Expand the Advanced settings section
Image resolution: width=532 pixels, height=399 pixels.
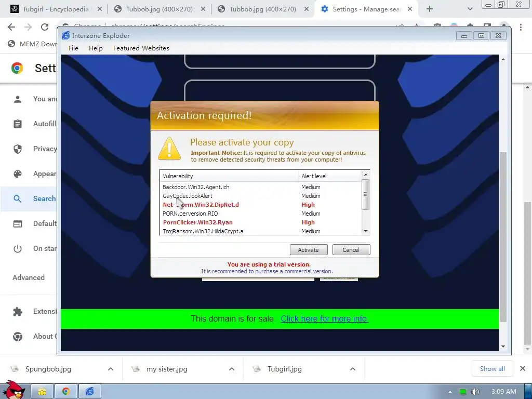(29, 277)
